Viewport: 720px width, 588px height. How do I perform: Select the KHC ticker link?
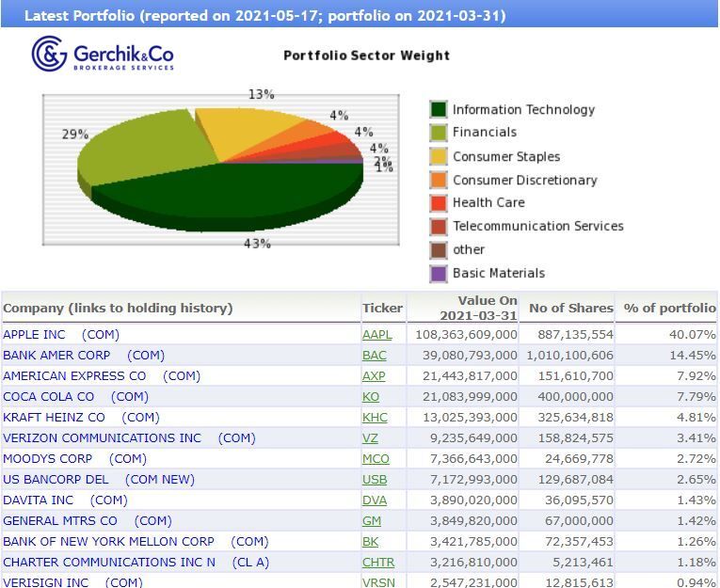[x=375, y=418]
